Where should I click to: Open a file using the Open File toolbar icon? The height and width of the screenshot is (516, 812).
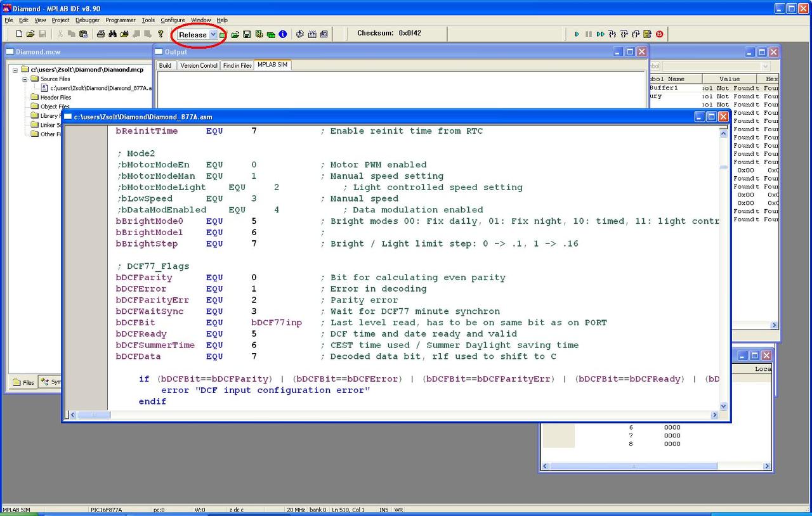(x=30, y=34)
